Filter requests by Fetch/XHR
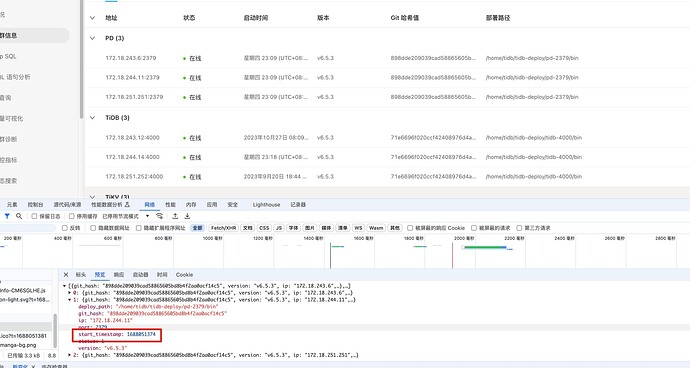The width and height of the screenshot is (690, 368). [x=224, y=228]
